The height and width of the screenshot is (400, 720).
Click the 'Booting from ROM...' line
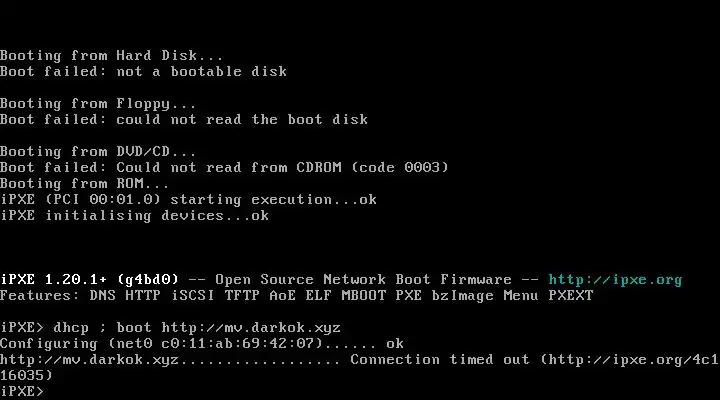click(x=85, y=184)
